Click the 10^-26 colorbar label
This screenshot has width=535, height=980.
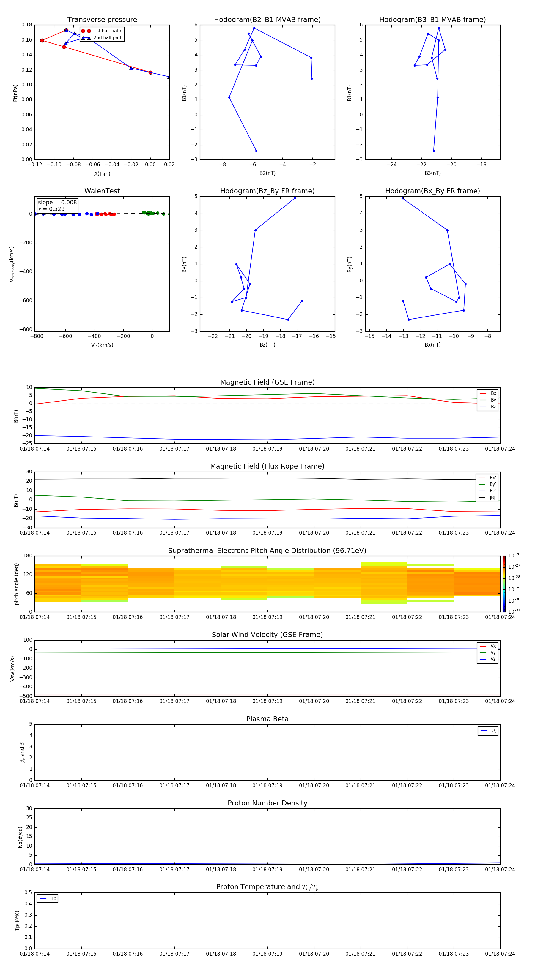click(x=514, y=555)
